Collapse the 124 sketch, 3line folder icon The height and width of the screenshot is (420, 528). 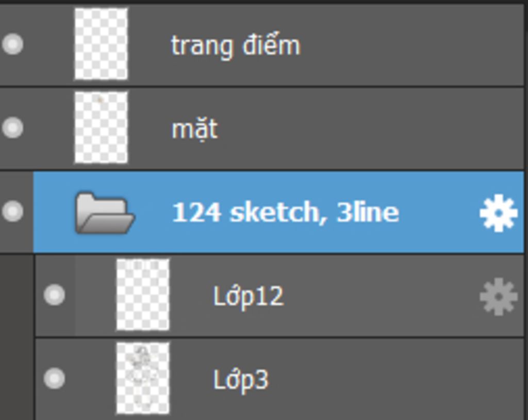[105, 213]
